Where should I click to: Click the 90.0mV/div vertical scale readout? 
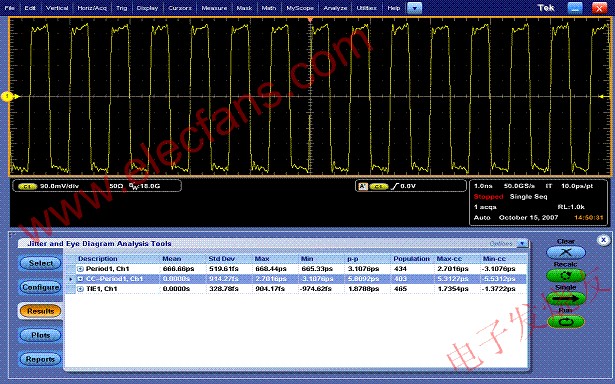[59, 186]
